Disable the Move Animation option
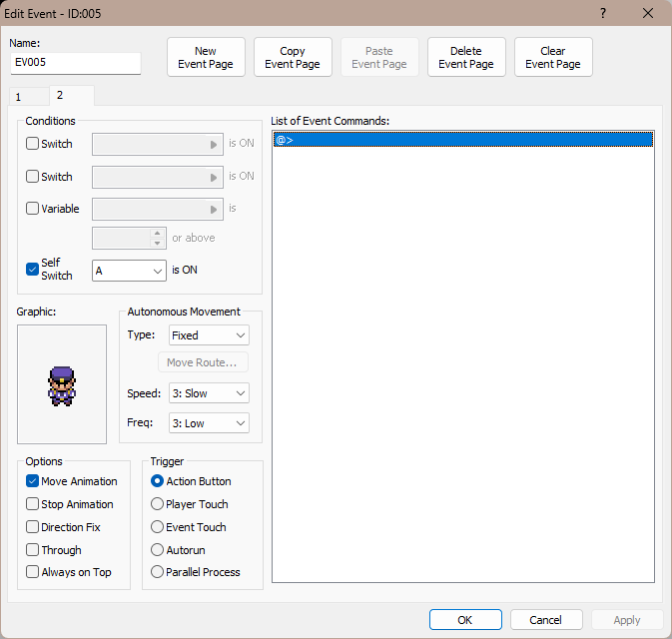 [33, 481]
